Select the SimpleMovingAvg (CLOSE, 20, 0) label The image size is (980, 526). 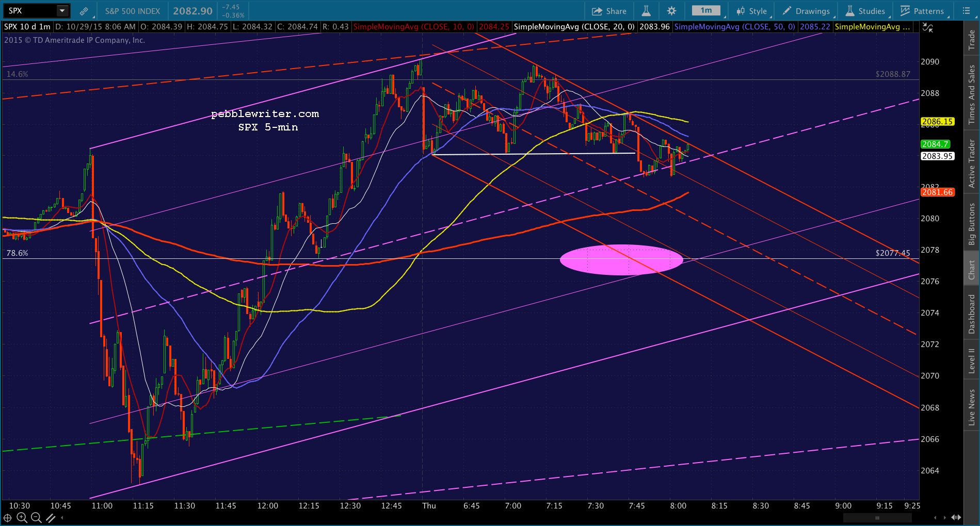574,27
